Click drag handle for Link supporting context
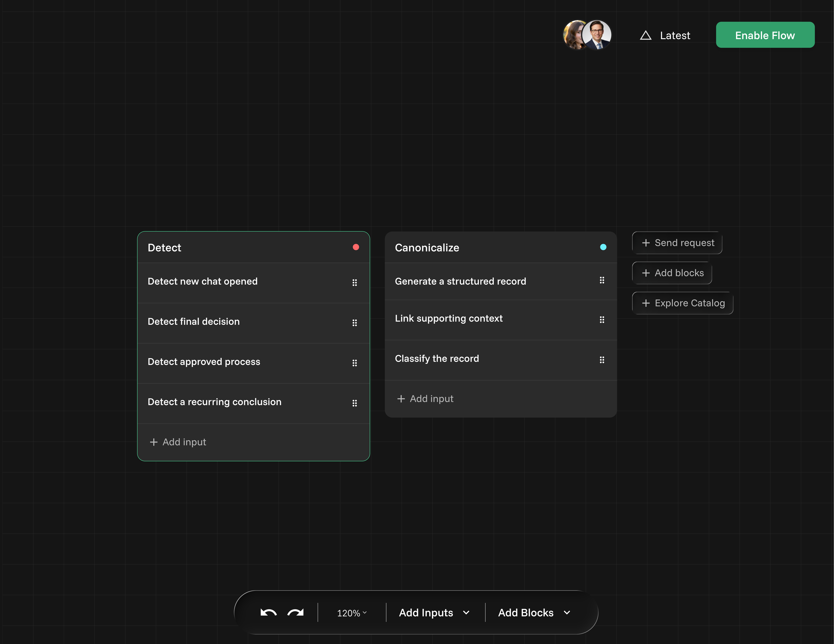Screen dimensions: 834x644 pyautogui.click(x=602, y=320)
